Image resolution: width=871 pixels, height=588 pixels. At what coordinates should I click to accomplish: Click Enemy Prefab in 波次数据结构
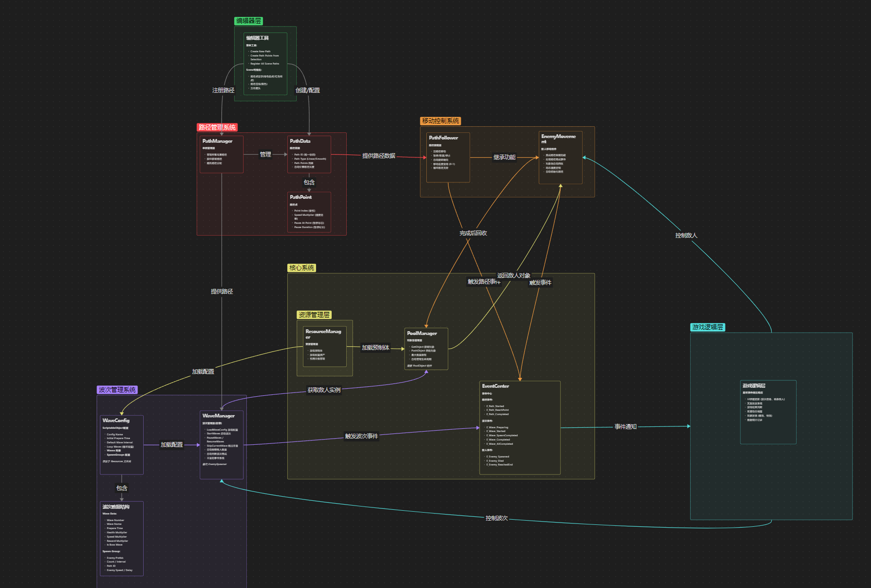click(x=115, y=558)
